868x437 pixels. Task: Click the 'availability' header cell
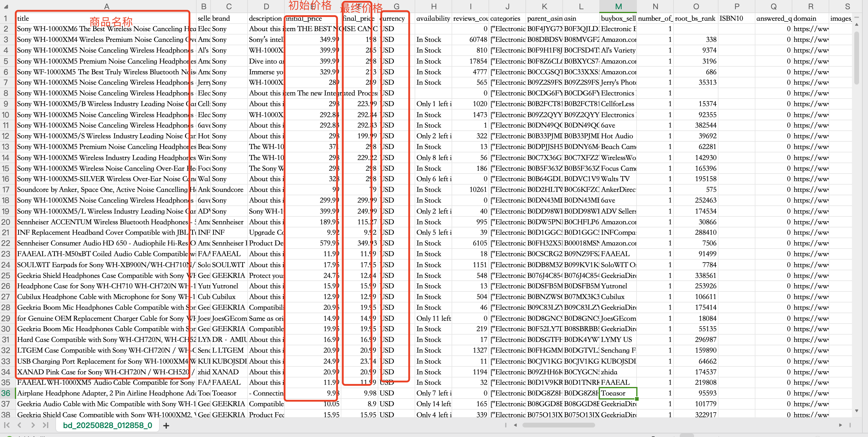(434, 18)
